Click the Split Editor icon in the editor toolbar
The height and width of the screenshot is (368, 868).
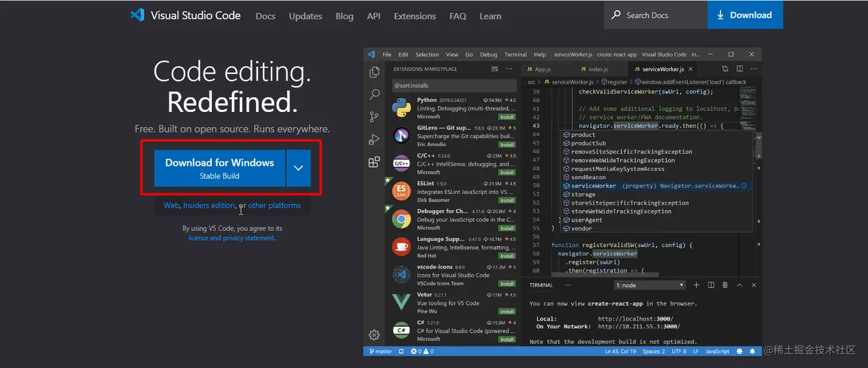pos(739,69)
